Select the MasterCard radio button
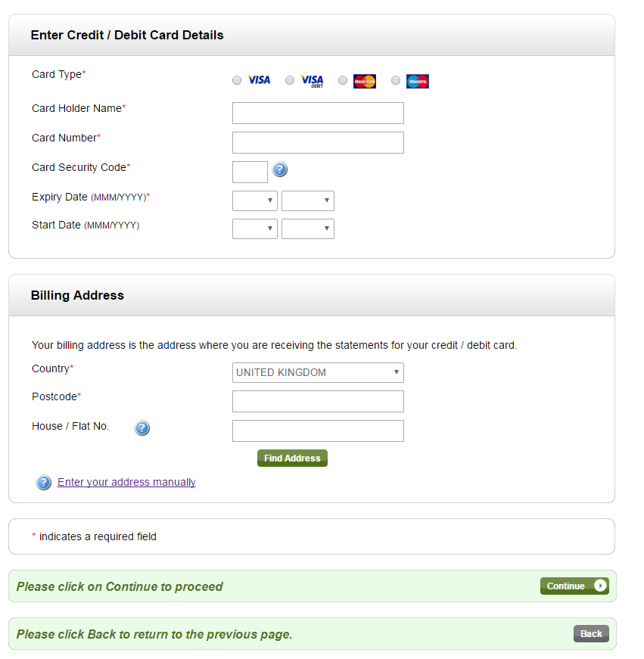644x659 pixels. pos(343,80)
